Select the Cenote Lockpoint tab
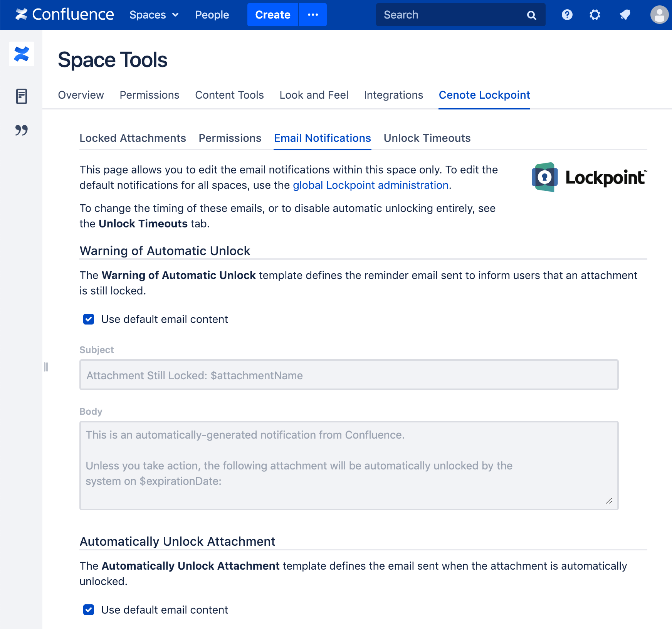672x629 pixels. [484, 95]
